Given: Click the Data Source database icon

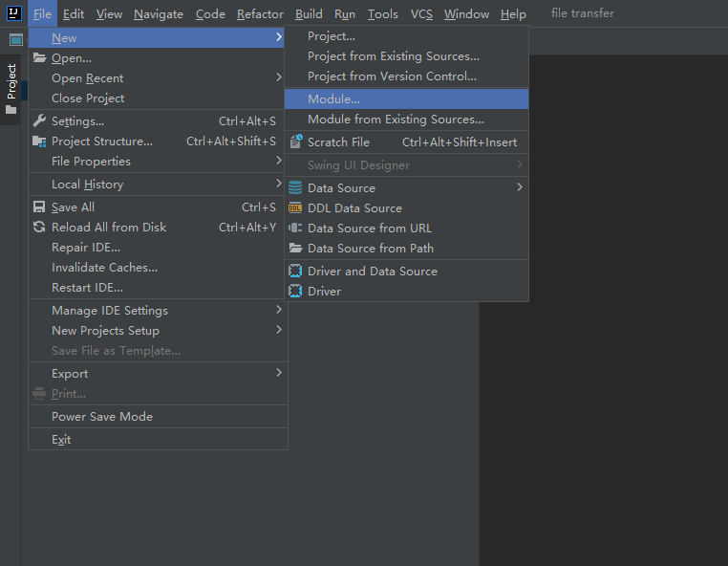Looking at the screenshot, I should pyautogui.click(x=295, y=188).
